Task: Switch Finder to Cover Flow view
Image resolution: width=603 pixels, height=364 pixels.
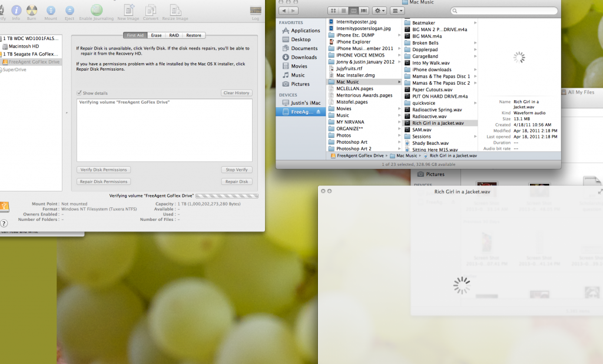Action: point(364,11)
